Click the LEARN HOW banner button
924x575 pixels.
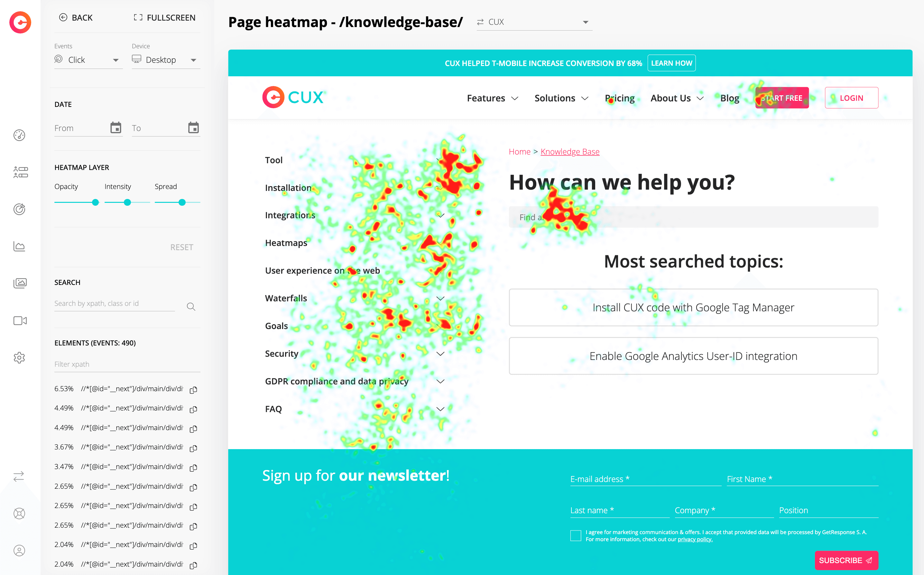point(671,63)
